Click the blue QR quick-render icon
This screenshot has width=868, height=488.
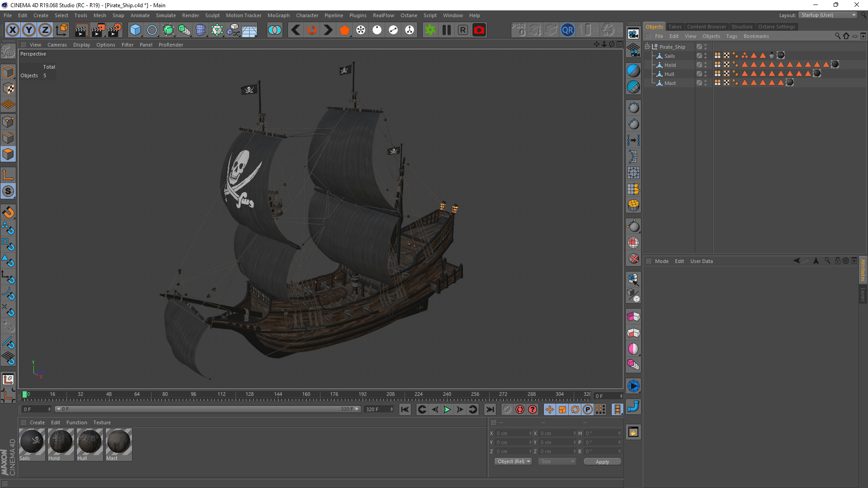pos(567,30)
